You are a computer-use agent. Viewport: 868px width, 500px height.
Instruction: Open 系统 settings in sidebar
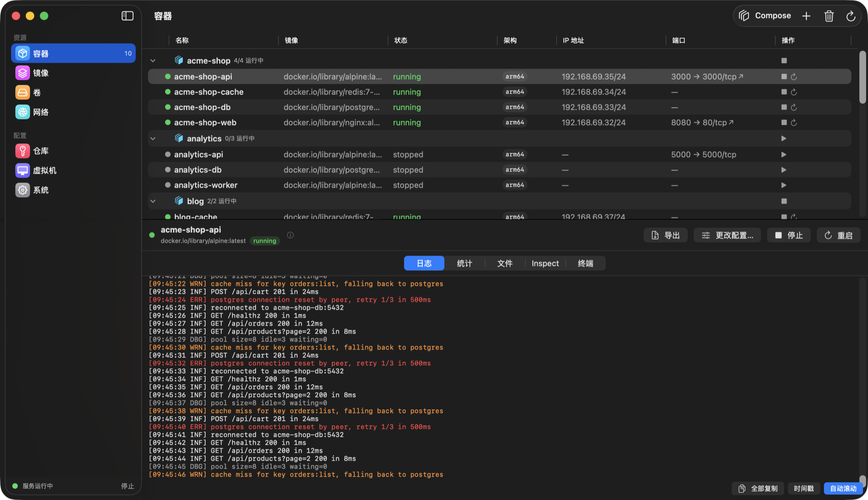[x=73, y=190]
